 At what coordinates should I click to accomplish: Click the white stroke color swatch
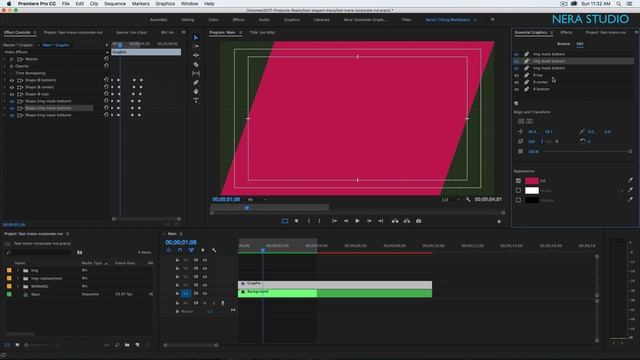click(x=532, y=190)
